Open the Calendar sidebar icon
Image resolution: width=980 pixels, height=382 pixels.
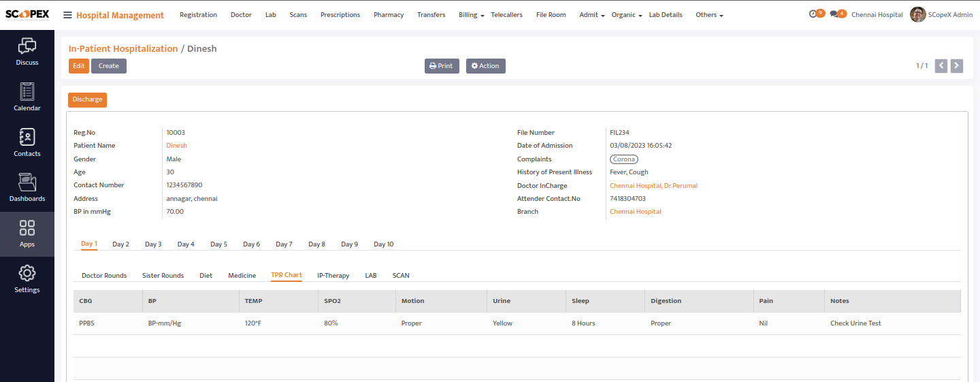tap(27, 92)
